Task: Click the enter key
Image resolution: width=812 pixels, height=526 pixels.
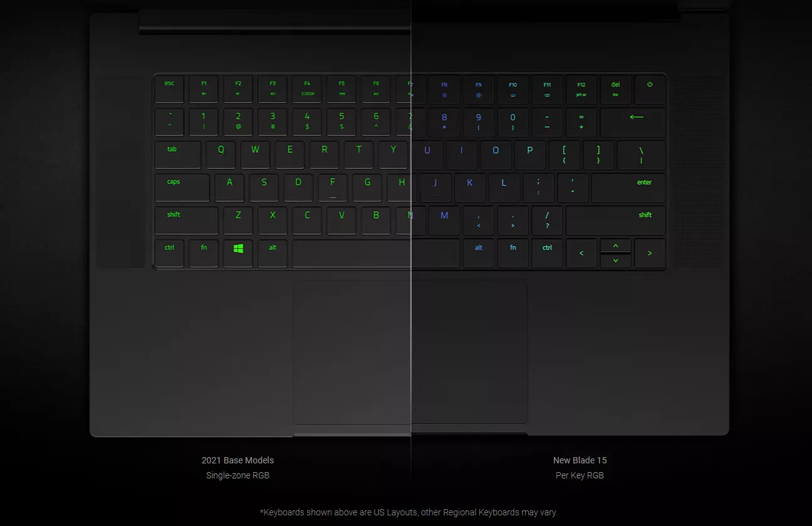Action: pos(628,188)
